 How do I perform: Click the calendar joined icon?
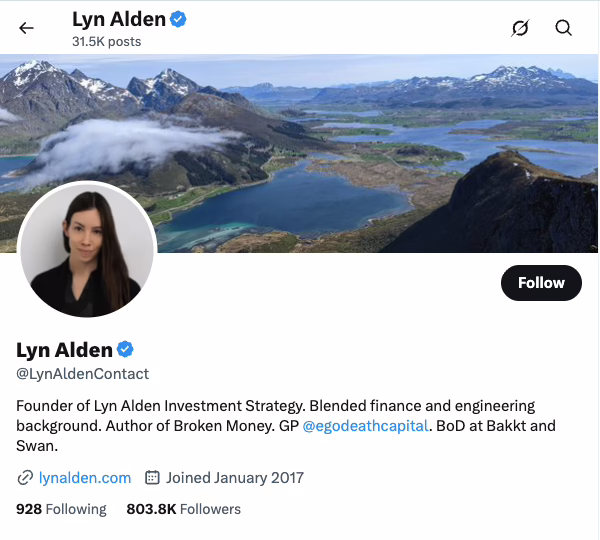(x=152, y=478)
